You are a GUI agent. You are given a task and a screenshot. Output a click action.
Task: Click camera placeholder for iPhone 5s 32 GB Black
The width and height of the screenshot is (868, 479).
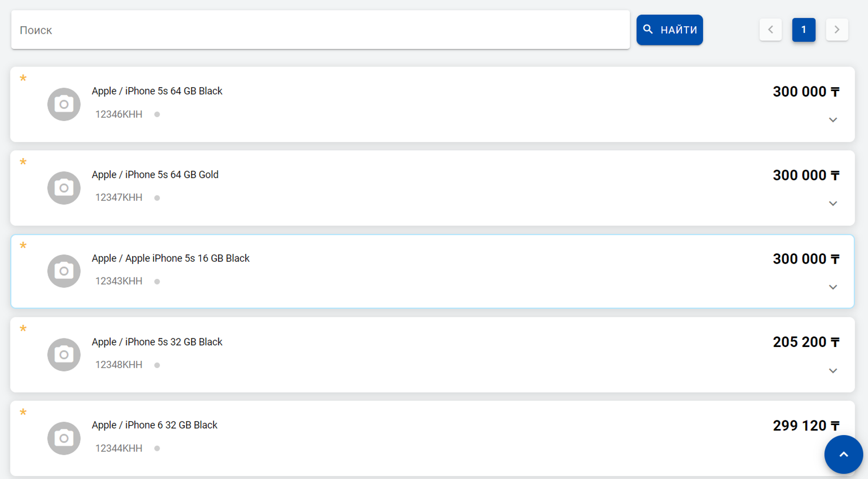pyautogui.click(x=64, y=355)
